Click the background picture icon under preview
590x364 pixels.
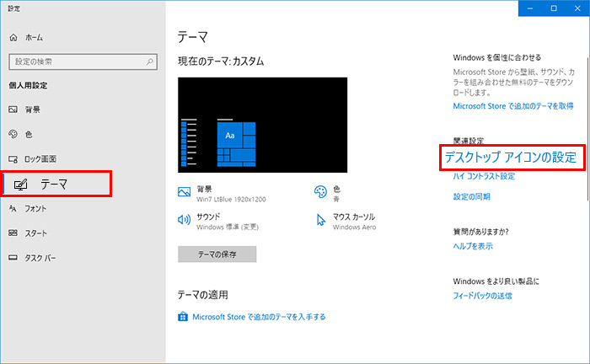tap(184, 192)
